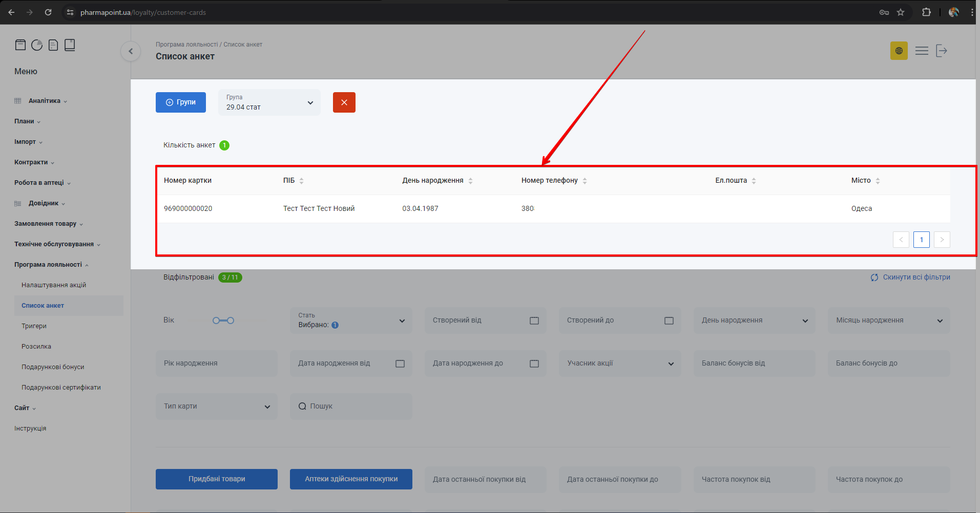980x513 pixels.
Task: Click the browser back arrow
Action: [11, 12]
